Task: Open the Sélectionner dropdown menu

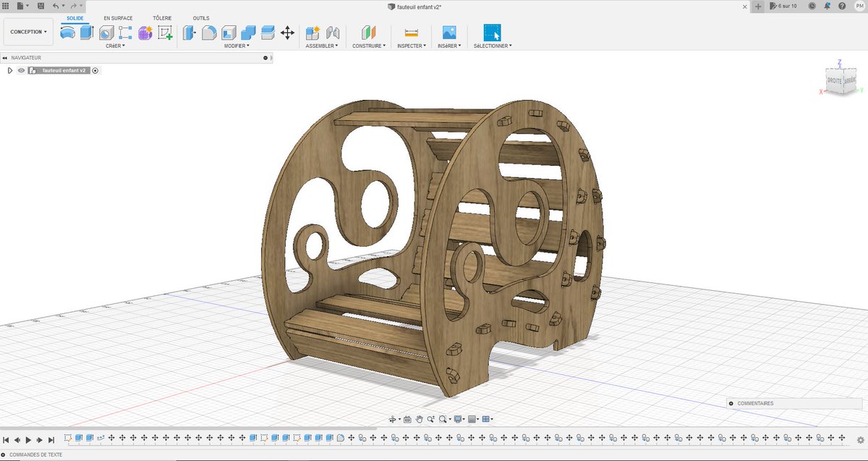Action: pyautogui.click(x=493, y=46)
